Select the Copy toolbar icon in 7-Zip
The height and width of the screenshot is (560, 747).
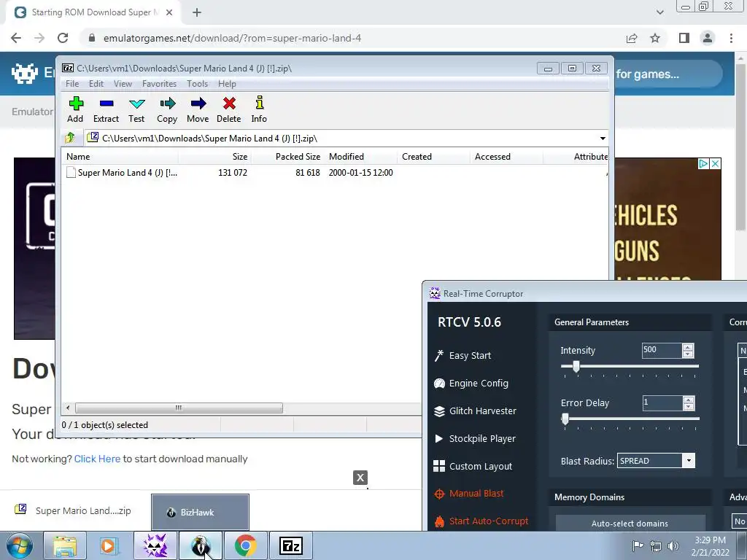pyautogui.click(x=167, y=109)
